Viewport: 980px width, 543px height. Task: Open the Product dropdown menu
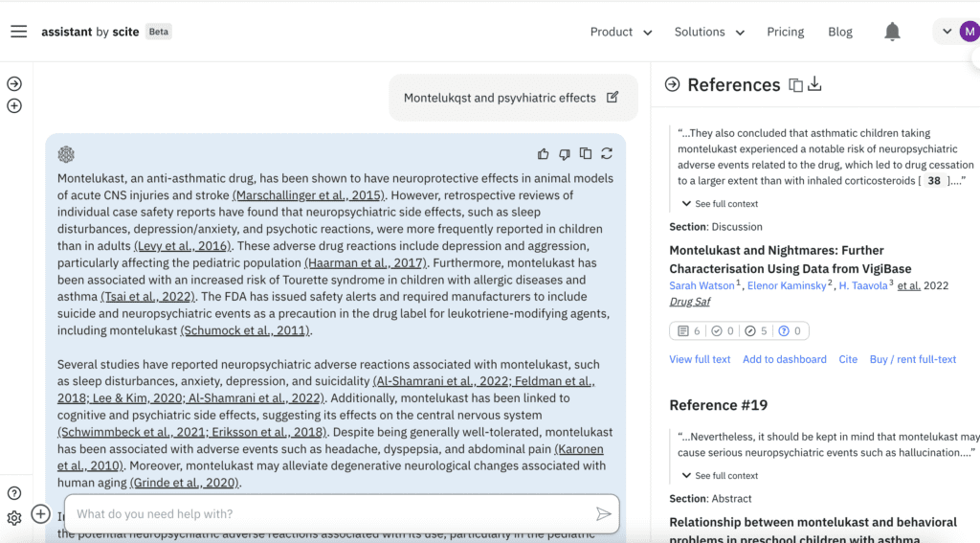[x=621, y=32]
